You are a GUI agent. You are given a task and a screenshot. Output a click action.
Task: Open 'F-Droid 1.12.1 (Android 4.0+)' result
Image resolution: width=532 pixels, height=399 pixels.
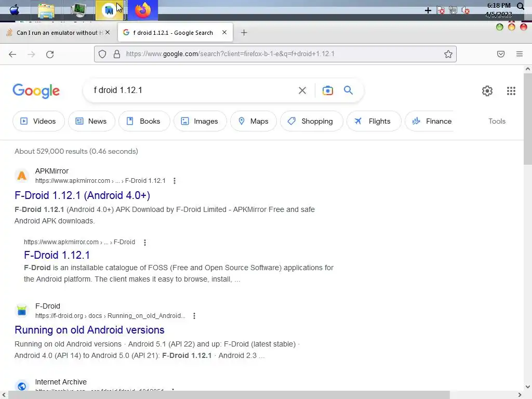tap(83, 195)
